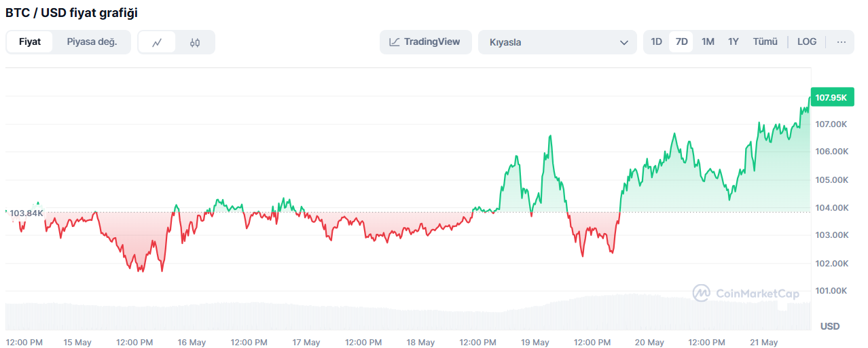Select the 1D time range
The height and width of the screenshot is (348, 868).
pos(657,42)
